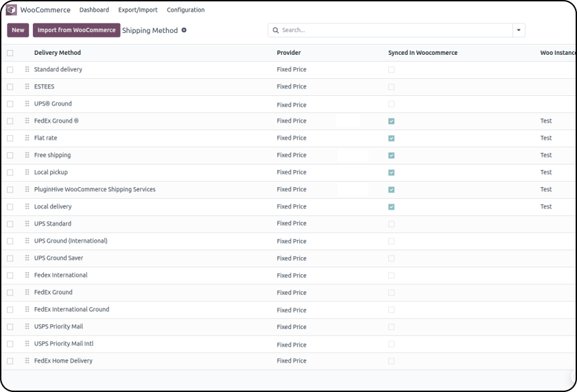Image resolution: width=577 pixels, height=392 pixels.
Task: Click the search magnifier icon
Action: (x=276, y=30)
